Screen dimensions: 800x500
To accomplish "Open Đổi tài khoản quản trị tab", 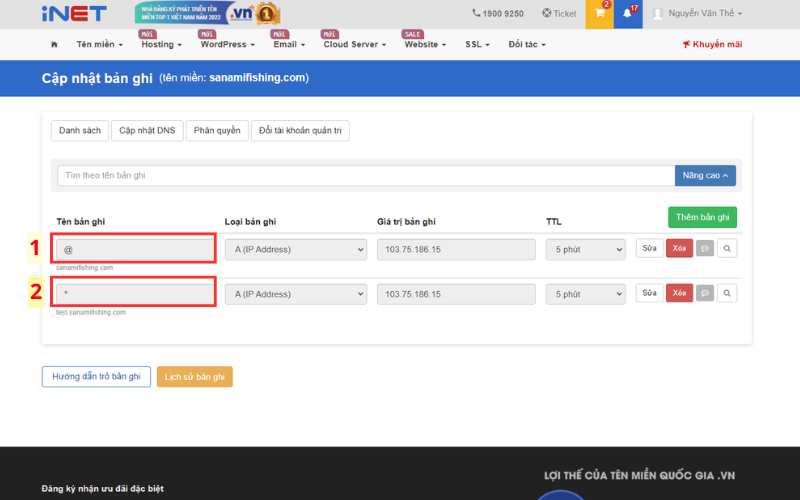I will click(x=300, y=131).
